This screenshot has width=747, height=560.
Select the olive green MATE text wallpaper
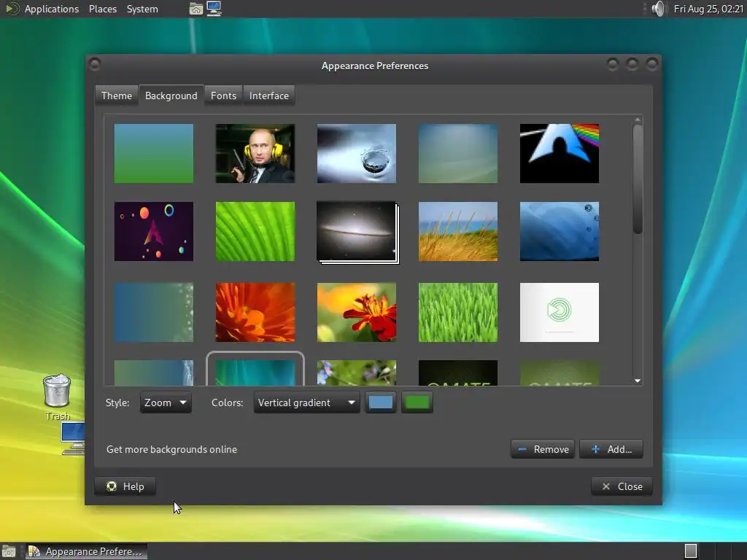[560, 373]
